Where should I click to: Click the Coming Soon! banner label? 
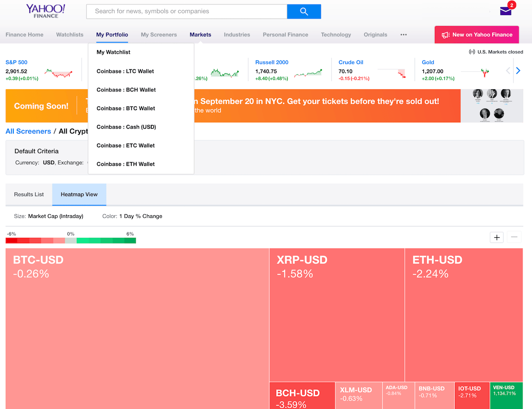41,106
